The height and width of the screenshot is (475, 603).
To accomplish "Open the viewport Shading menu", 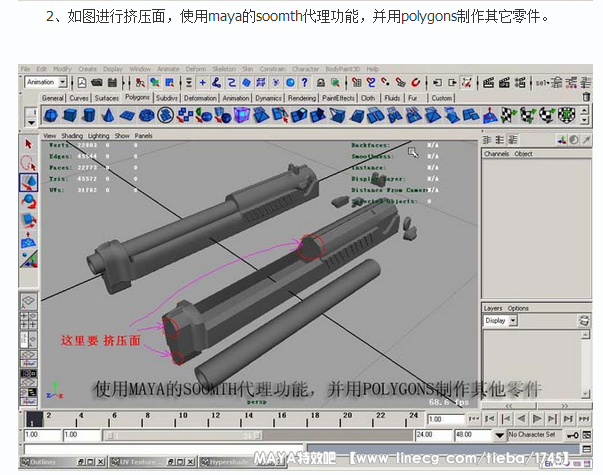I will 72,136.
